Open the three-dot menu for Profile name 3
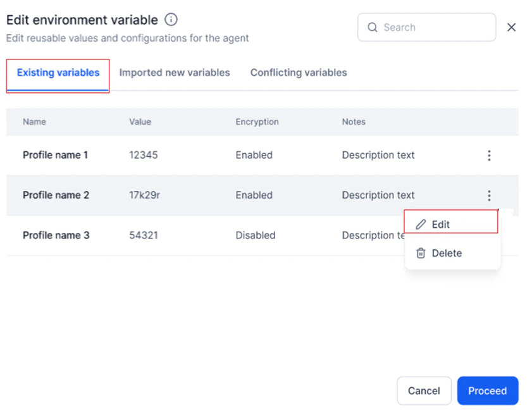Viewport: 532px width, 415px height. click(x=489, y=235)
